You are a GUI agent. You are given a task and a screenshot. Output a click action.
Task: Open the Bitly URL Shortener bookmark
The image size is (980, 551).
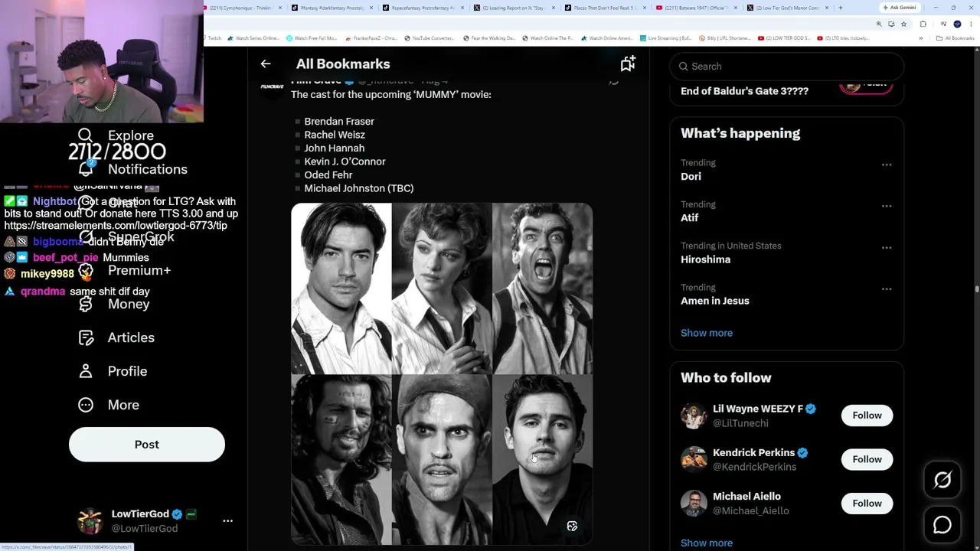(x=724, y=38)
